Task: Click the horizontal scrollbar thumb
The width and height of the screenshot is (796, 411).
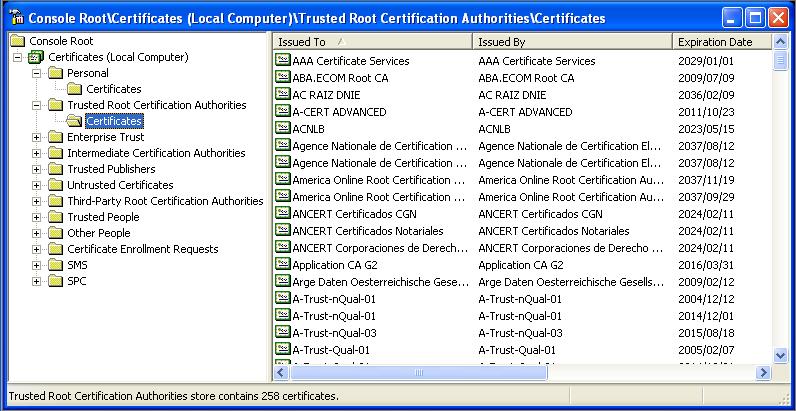Action: 418,373
